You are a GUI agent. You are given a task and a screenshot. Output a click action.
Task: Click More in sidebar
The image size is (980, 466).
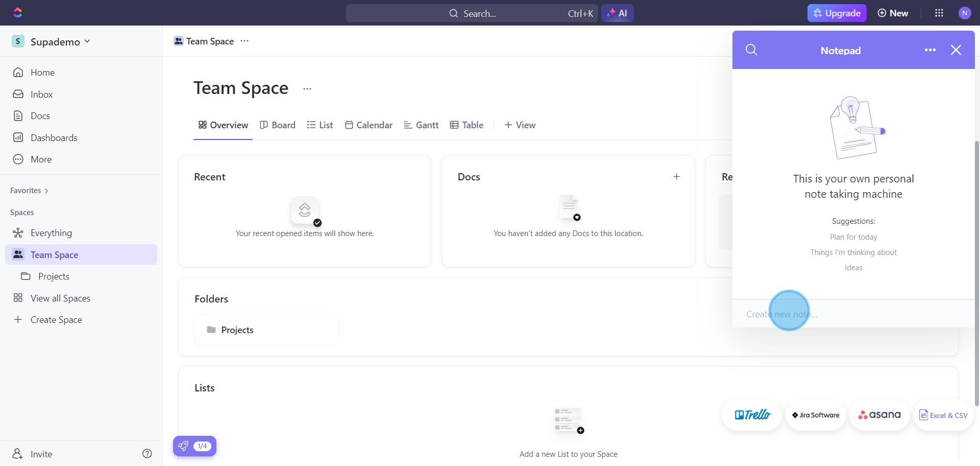point(82,159)
